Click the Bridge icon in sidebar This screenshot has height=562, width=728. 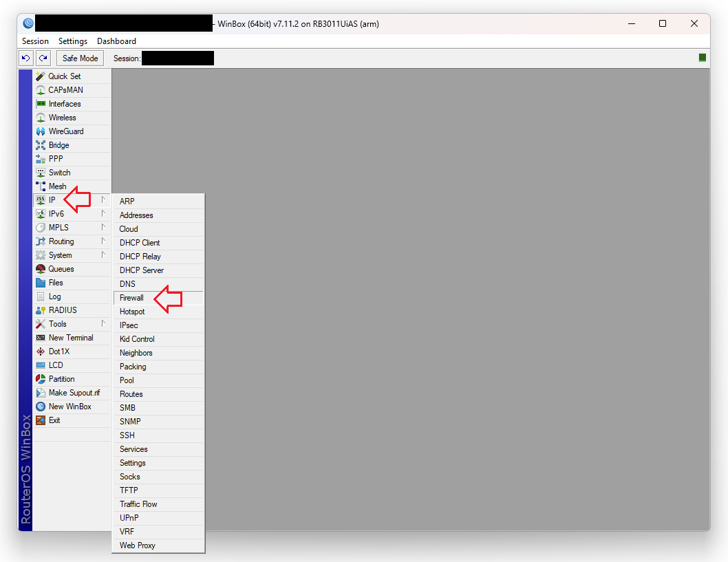tap(41, 145)
